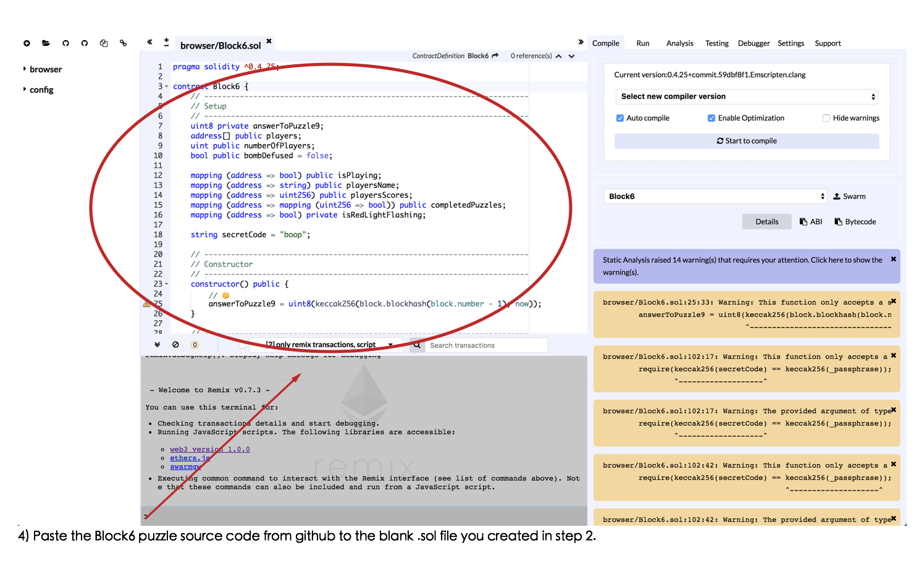Screen dimensions: 924x561
Task: Open the Select new compiler version dropdown
Action: (747, 96)
